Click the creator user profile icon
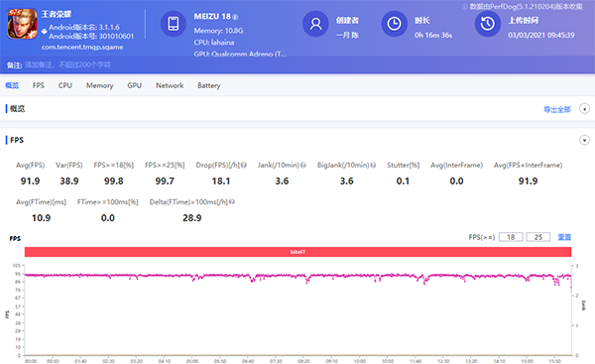 point(315,24)
